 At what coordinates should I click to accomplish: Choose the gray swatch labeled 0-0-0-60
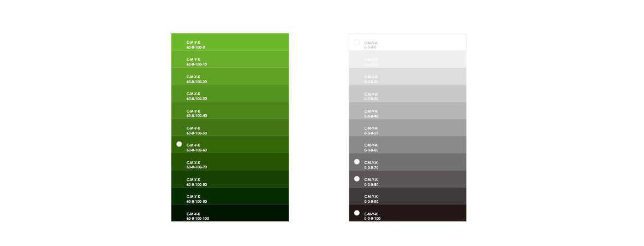tap(408, 144)
